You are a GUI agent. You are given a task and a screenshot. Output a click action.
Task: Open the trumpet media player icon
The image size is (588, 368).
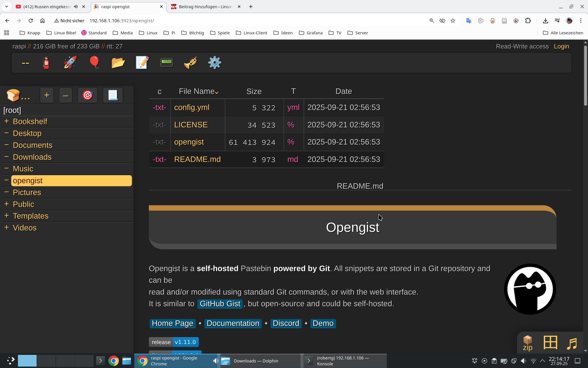tap(190, 63)
